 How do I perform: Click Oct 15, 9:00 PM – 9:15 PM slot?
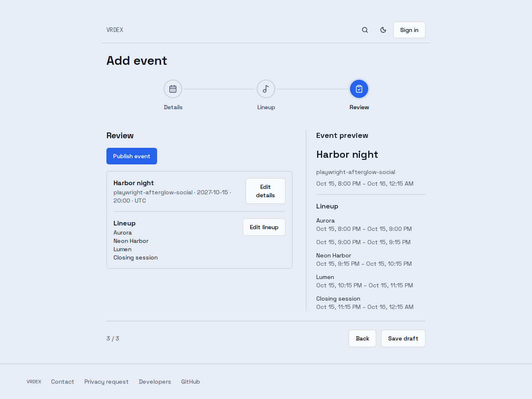point(363,242)
